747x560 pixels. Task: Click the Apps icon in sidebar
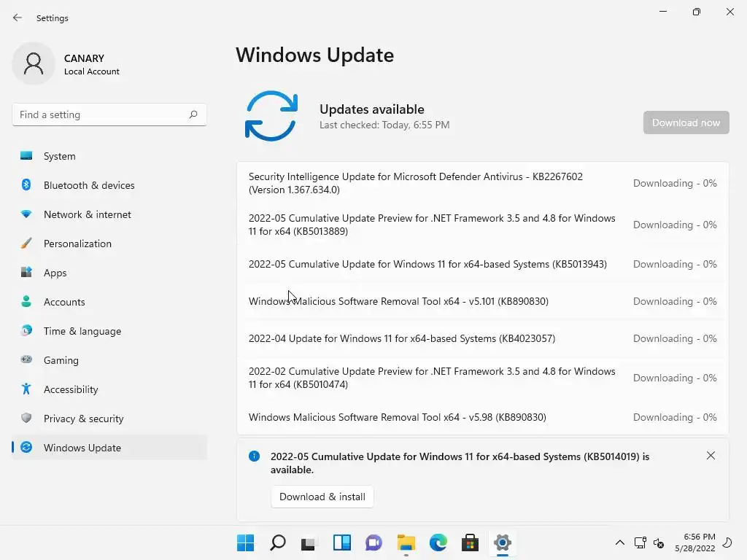point(26,273)
